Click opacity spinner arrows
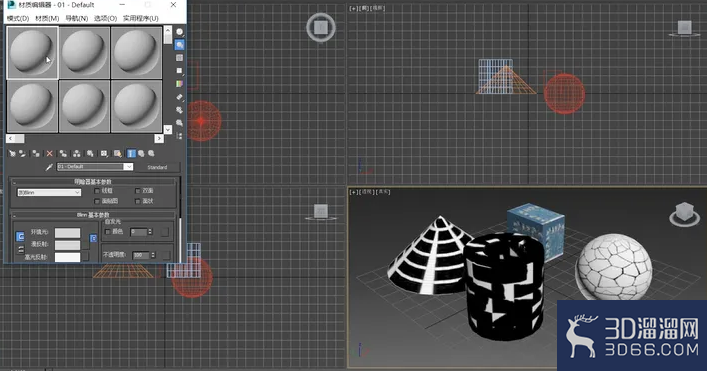This screenshot has width=707, height=371. coord(153,255)
